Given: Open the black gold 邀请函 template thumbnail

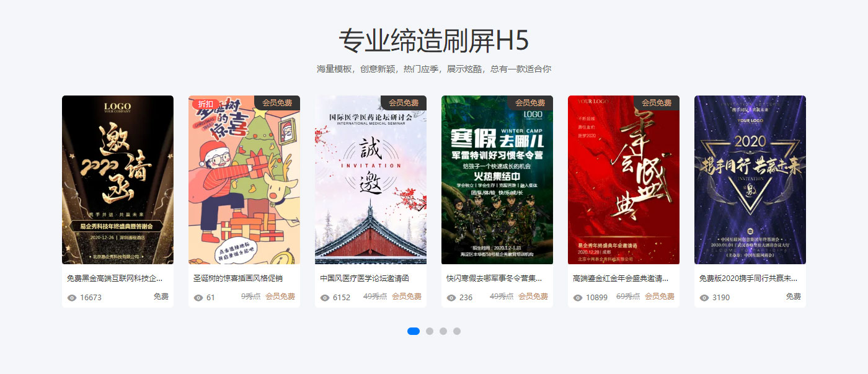Looking at the screenshot, I should (x=118, y=180).
